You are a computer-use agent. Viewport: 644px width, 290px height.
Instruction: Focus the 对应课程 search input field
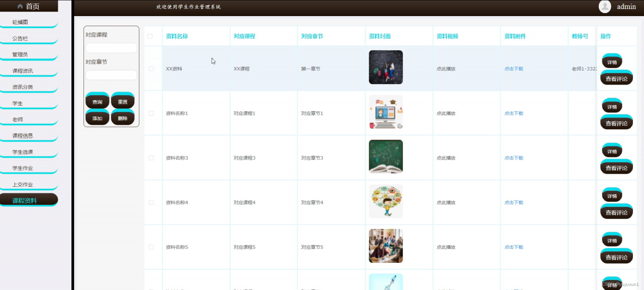[111, 48]
